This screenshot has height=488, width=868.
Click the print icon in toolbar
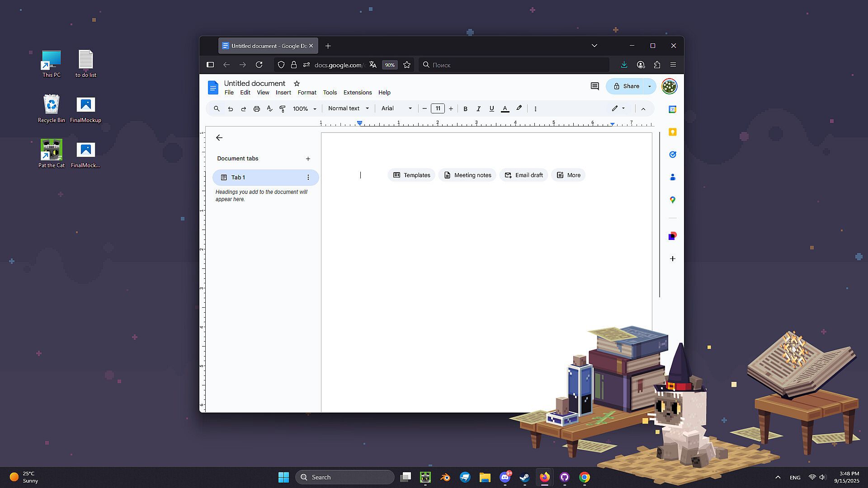256,109
